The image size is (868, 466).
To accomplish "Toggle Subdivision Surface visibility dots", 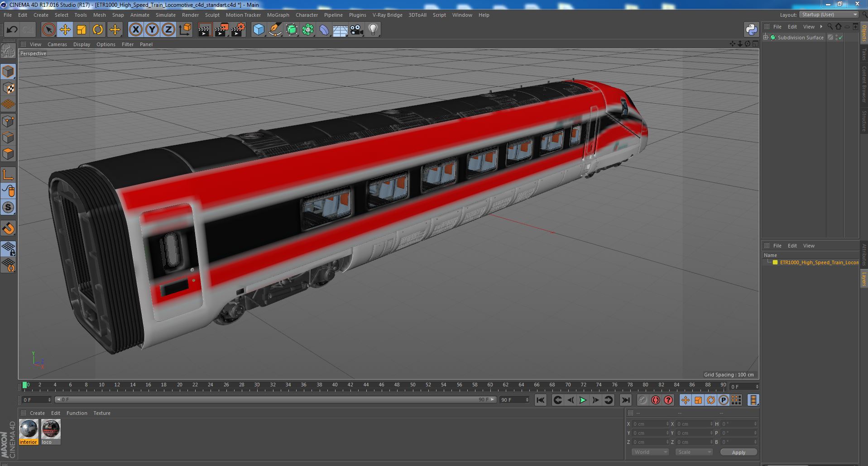I will (836, 38).
